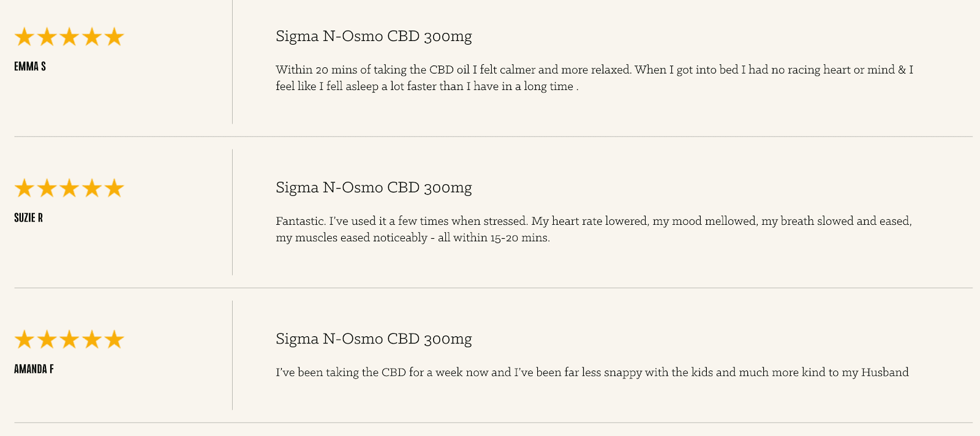The width and height of the screenshot is (980, 436).
Task: Click reviewer name SUZIE R
Action: 29,218
